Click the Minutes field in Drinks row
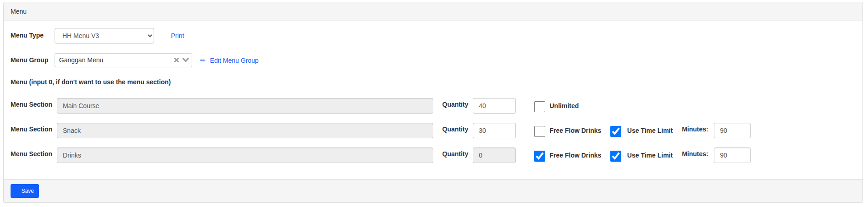 point(732,155)
